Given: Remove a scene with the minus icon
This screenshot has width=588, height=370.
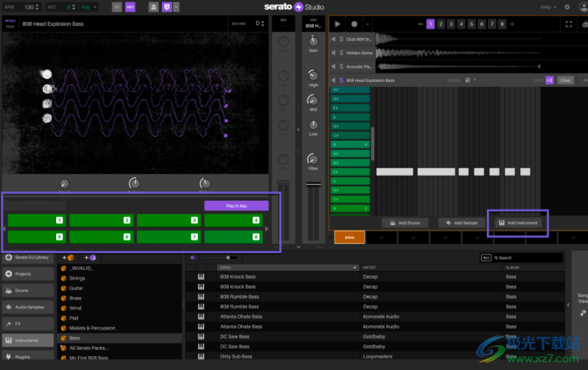Looking at the screenshot, I should click(420, 24).
